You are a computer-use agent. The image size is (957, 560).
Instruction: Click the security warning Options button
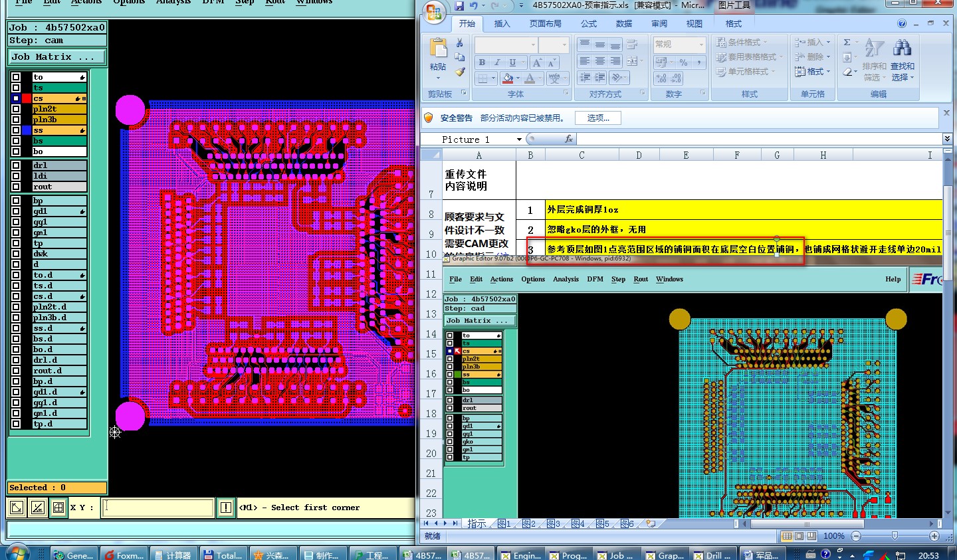(598, 118)
